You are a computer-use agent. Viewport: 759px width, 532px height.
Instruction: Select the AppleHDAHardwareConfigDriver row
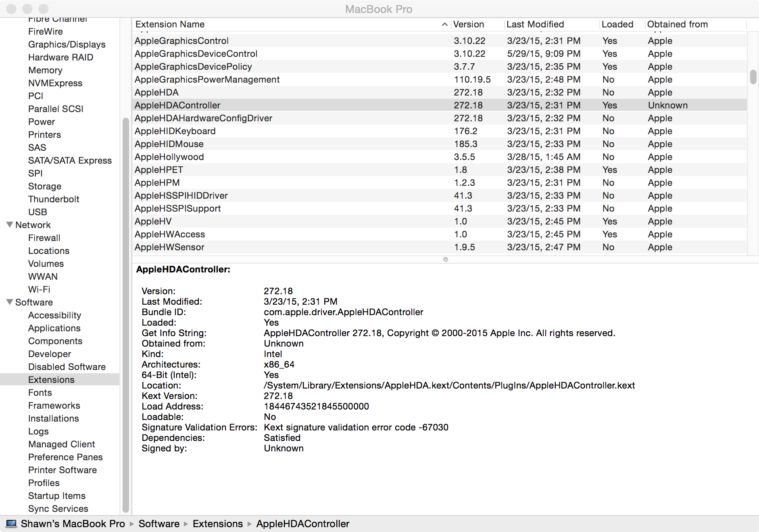(440, 118)
